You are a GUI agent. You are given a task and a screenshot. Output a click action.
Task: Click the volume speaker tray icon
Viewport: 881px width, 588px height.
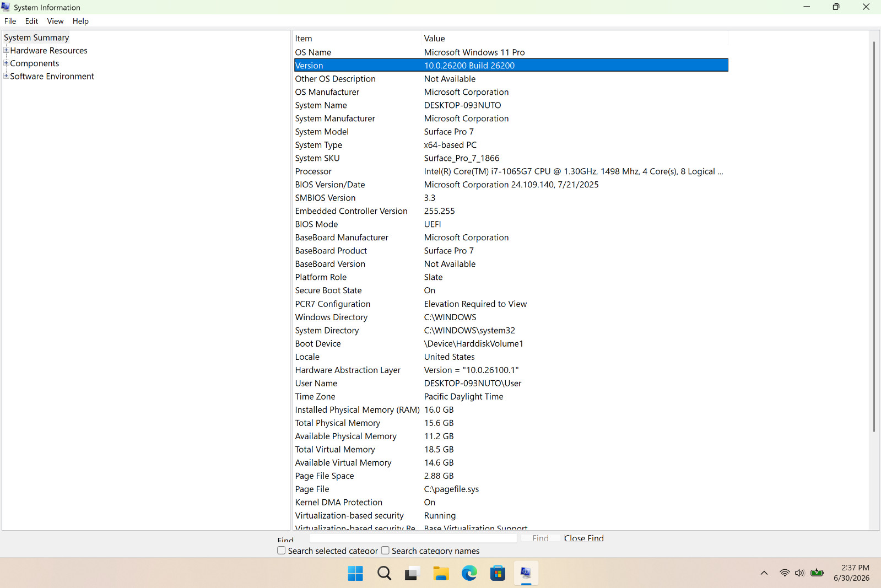point(799,573)
